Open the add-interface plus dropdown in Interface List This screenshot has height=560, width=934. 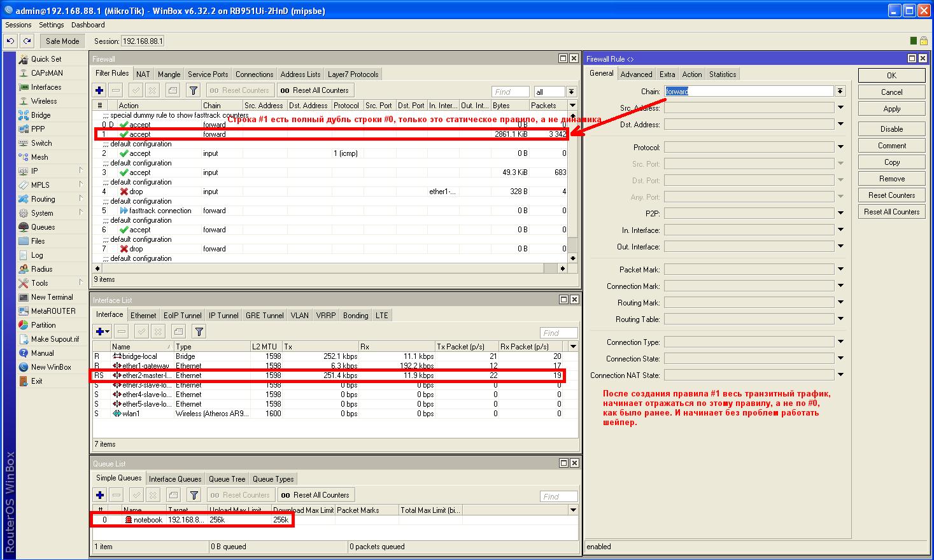point(102,332)
